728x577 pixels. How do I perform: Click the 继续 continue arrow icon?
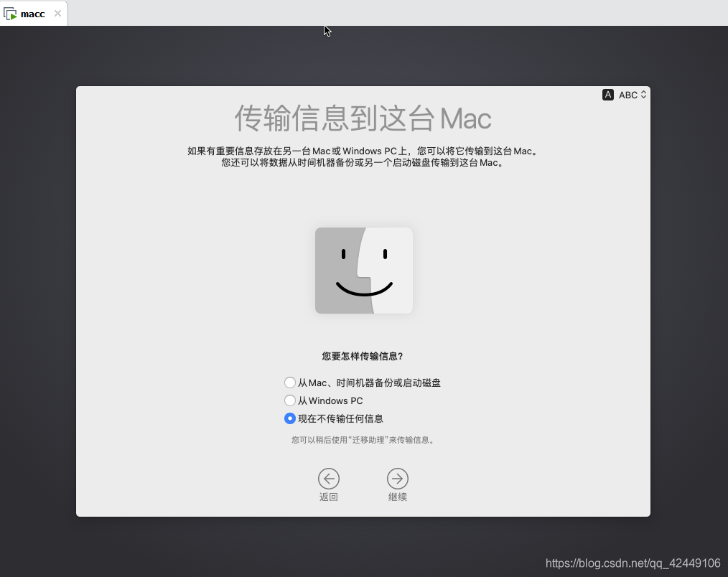coord(398,479)
